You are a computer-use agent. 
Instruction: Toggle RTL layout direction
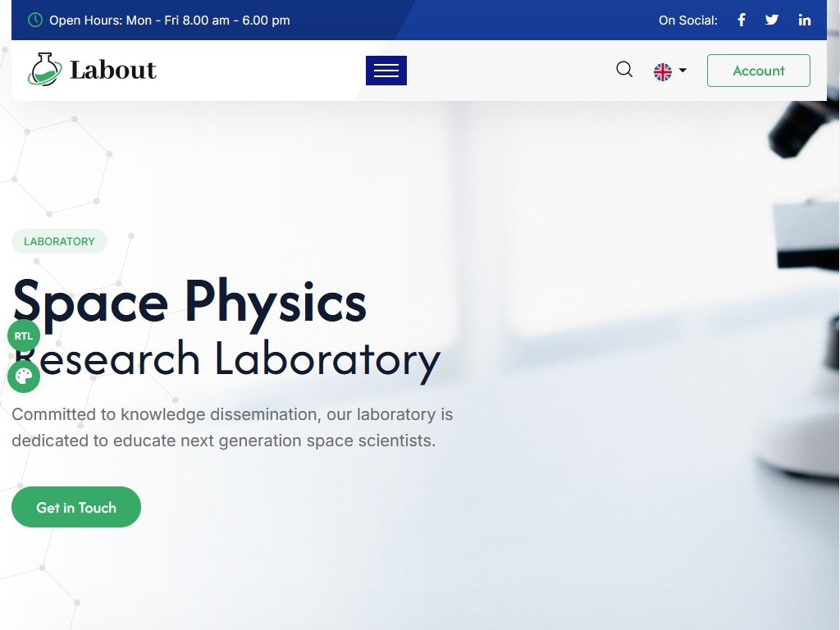(x=24, y=336)
